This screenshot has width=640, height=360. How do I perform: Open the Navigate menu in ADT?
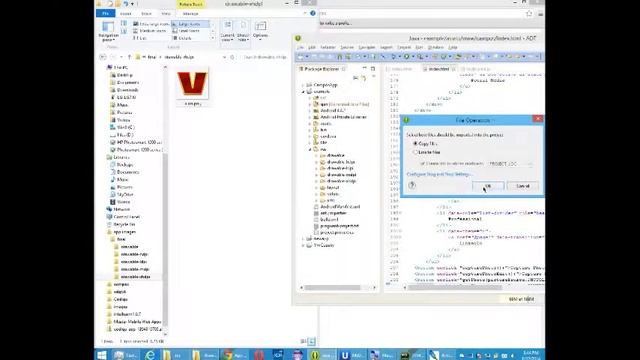367,47
